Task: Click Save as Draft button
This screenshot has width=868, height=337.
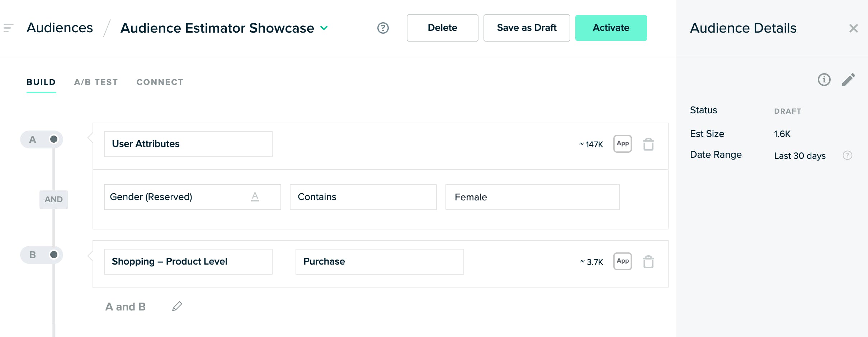Action: pyautogui.click(x=527, y=28)
